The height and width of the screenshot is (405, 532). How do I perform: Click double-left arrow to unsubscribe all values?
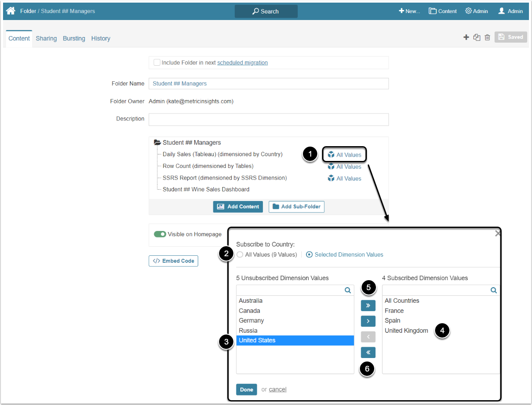pyautogui.click(x=368, y=352)
